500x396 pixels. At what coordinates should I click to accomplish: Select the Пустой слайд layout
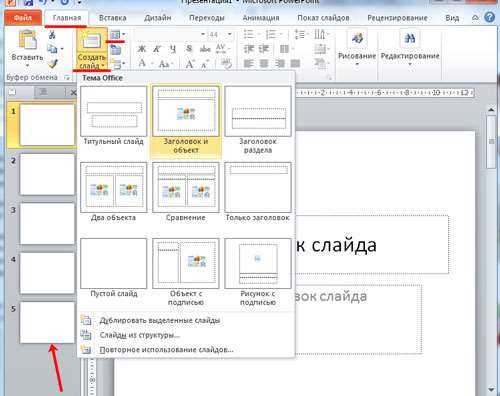113,268
